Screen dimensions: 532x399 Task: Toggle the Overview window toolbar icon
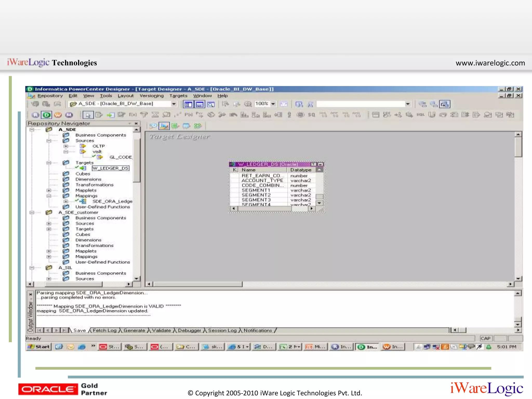(x=211, y=104)
